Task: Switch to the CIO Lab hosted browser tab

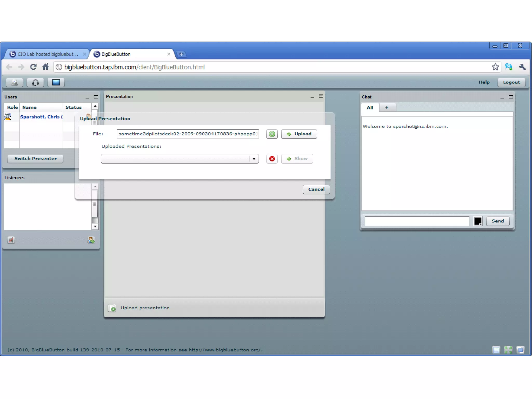Action: 47,54
